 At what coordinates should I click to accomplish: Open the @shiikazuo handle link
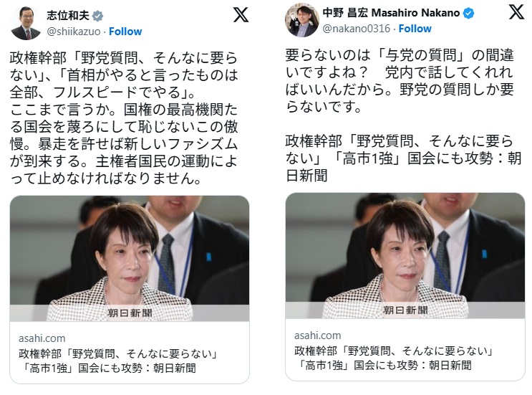pos(73,32)
